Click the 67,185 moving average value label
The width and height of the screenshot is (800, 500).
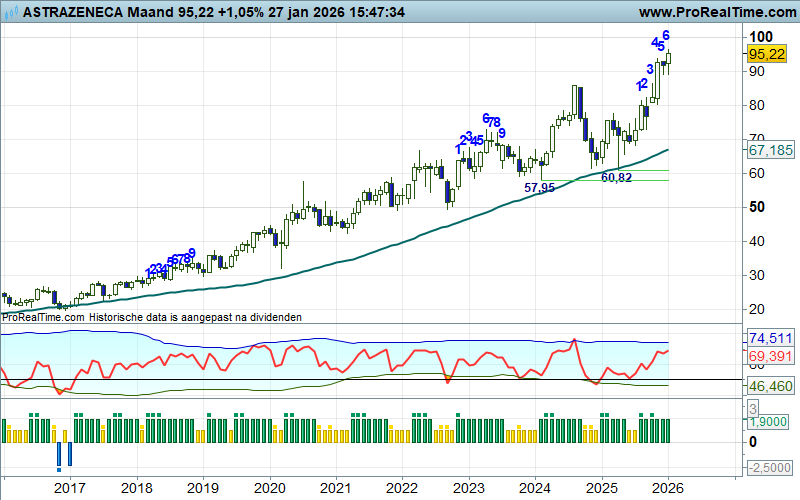(769, 150)
